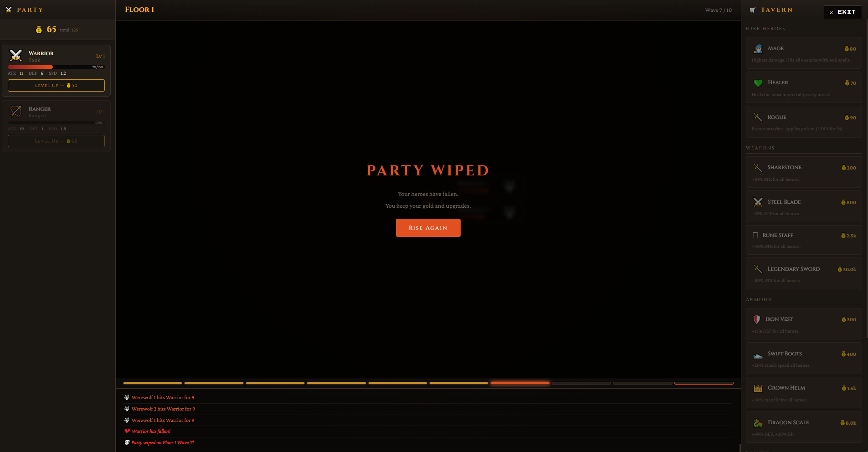Screen dimensions: 868x452
Task: Hire the Mage for 80 gold
Action: pyautogui.click(x=804, y=53)
